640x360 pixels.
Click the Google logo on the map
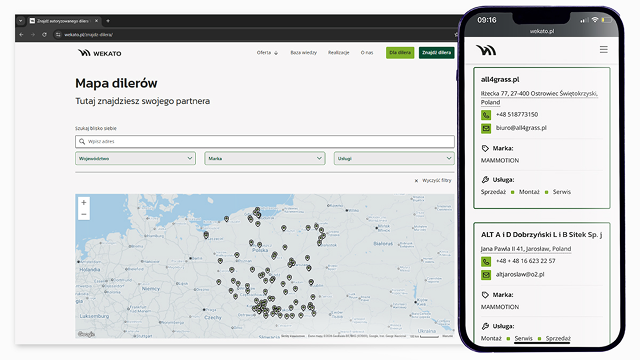click(86, 334)
